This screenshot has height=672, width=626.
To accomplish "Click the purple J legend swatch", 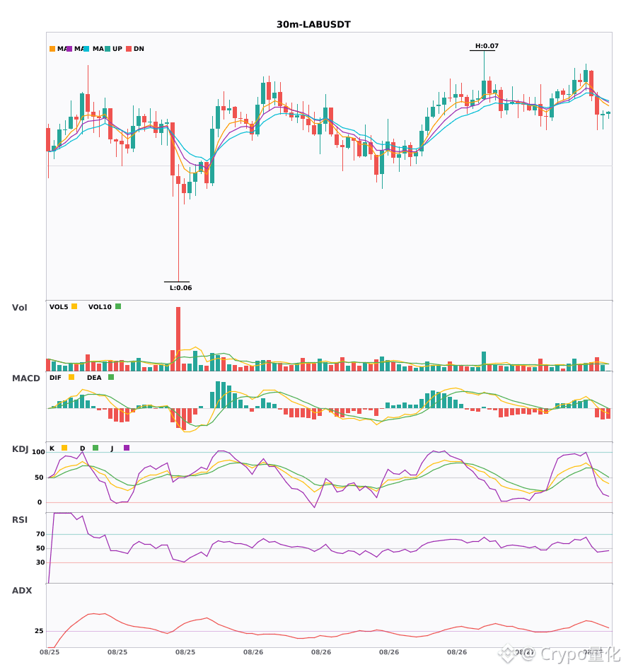I will click(x=127, y=448).
